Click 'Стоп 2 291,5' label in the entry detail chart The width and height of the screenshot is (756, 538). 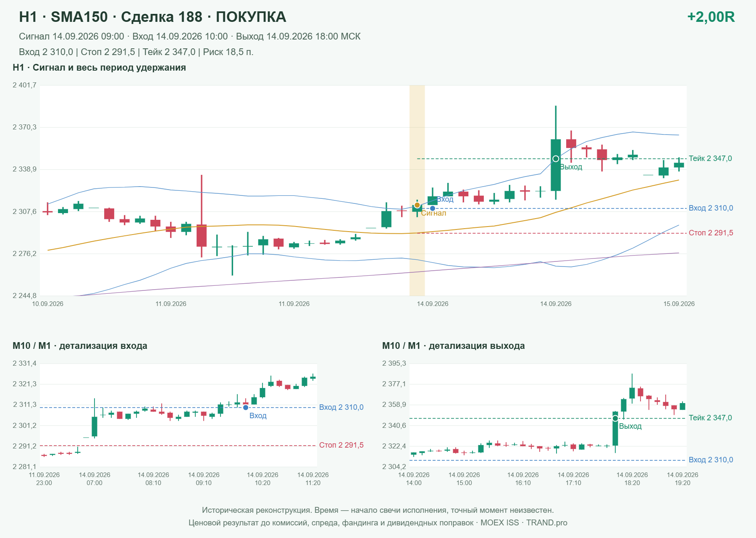[341, 445]
